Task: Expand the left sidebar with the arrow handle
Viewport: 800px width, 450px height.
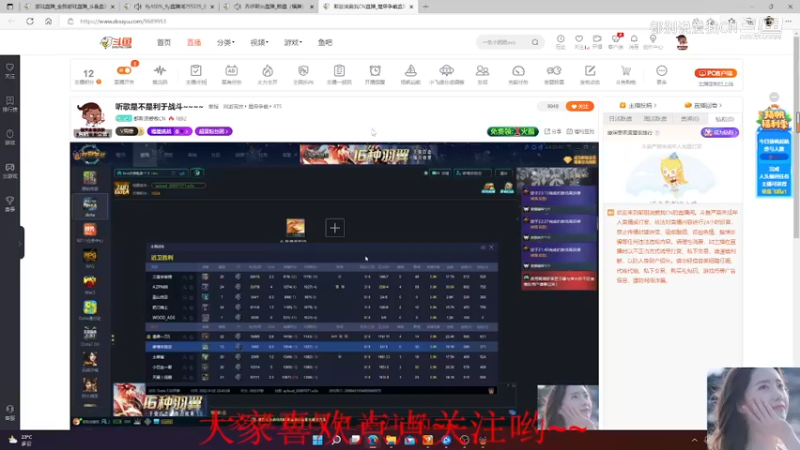Action: (x=21, y=243)
